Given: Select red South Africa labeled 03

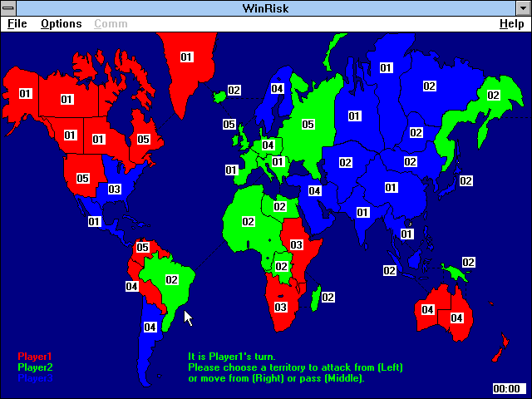Looking at the screenshot, I should (281, 307).
